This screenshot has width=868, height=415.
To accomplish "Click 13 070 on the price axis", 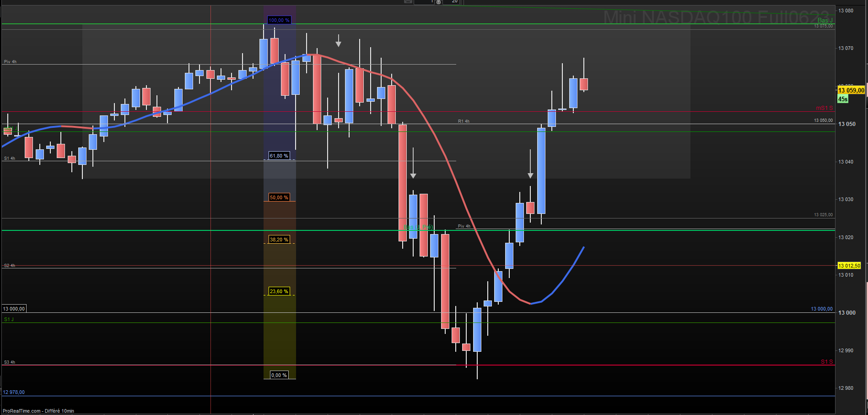I will point(846,48).
